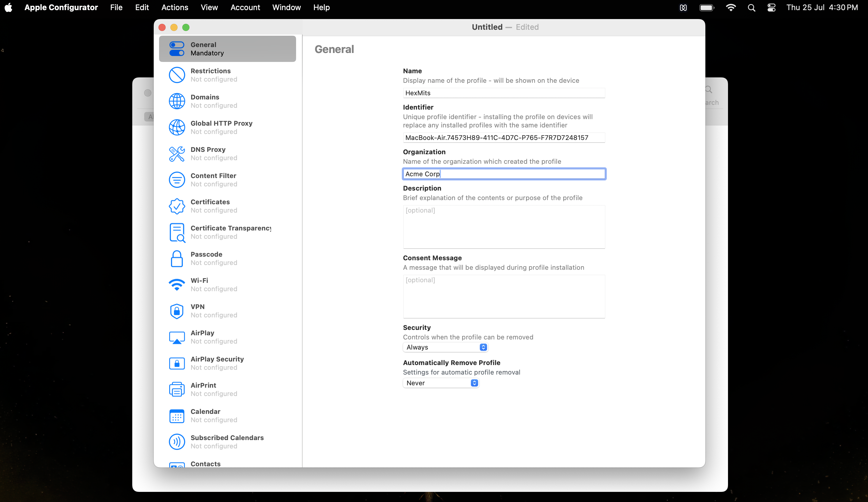Select Passcode label in sidebar
This screenshot has height=502, width=868.
pyautogui.click(x=206, y=255)
